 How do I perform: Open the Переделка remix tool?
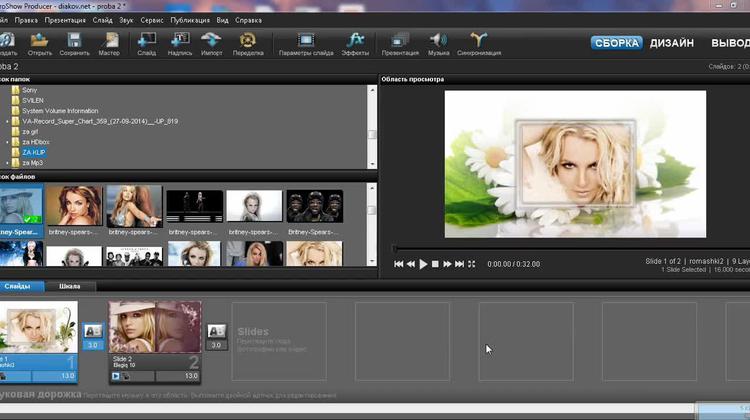click(248, 44)
